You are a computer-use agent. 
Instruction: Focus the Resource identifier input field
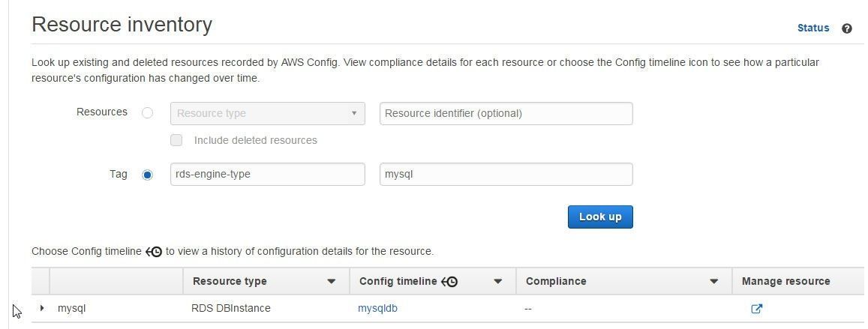click(x=506, y=113)
